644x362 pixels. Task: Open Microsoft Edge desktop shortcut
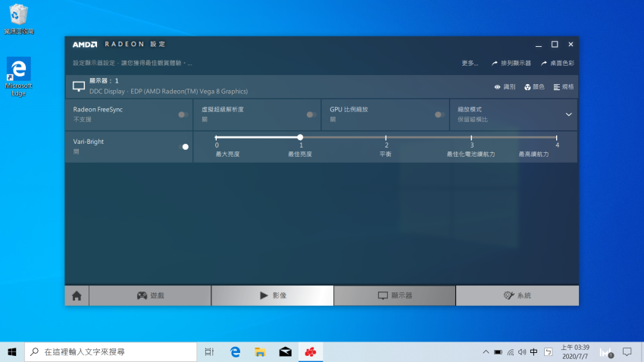(18, 76)
